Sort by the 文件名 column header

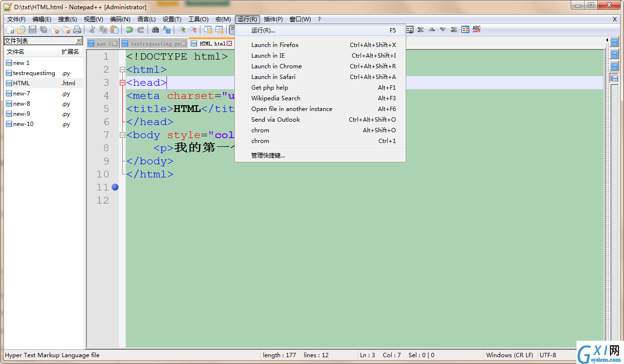coord(32,51)
